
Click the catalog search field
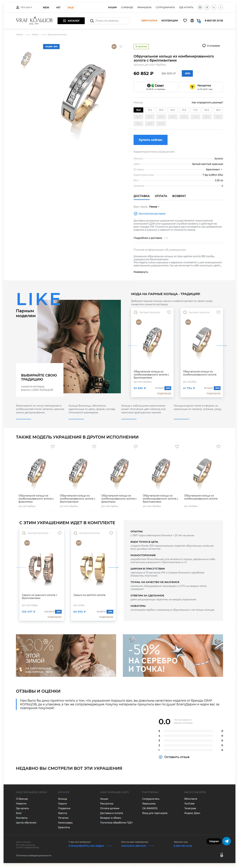point(109,21)
